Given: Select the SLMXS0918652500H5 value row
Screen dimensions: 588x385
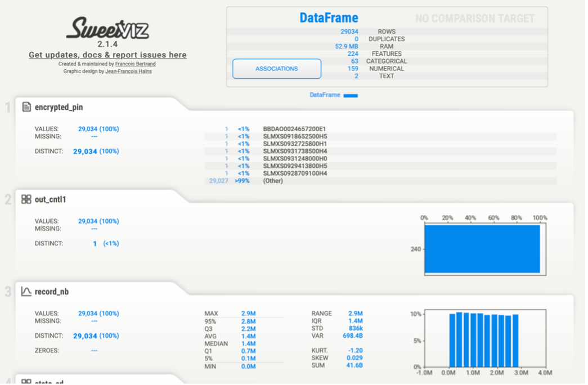Looking at the screenshot, I should point(295,136).
